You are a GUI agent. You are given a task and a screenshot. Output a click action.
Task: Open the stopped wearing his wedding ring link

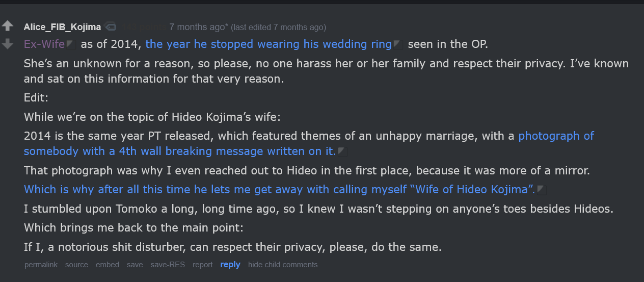(x=269, y=44)
